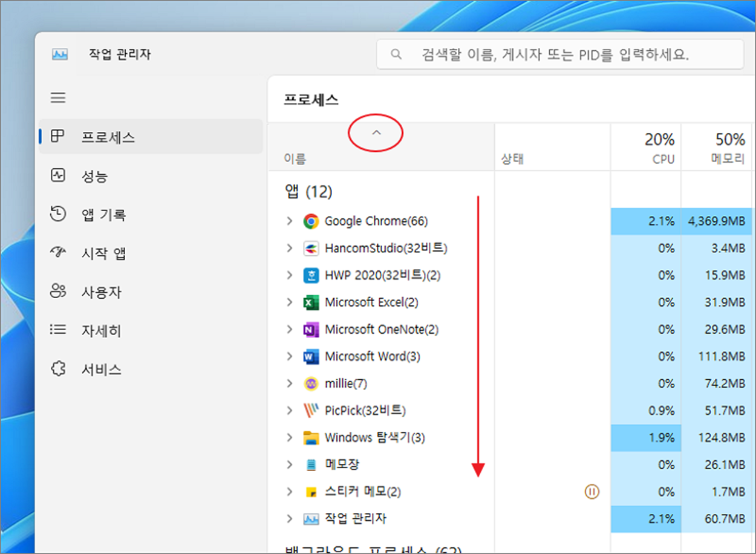Select the millie(7) row name
Viewport: 756px width, 554px height.
point(346,383)
